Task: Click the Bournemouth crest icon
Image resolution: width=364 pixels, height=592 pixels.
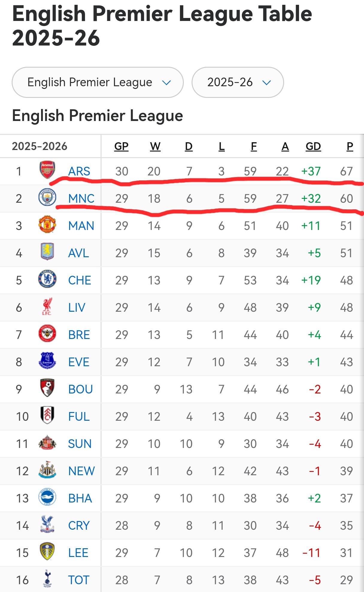Action: pos(47,388)
